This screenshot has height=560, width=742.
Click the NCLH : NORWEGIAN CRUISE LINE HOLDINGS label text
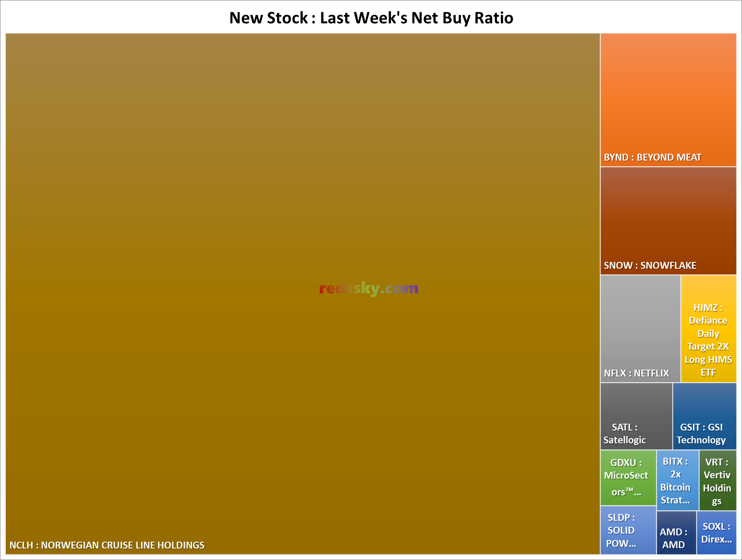click(107, 545)
